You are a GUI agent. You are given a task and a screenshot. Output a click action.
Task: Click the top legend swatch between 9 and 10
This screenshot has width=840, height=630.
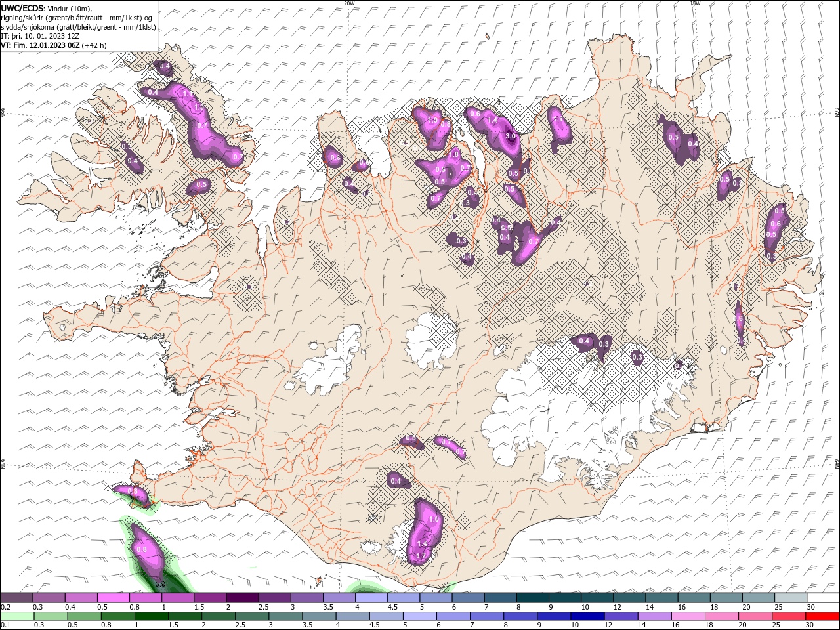(x=565, y=598)
